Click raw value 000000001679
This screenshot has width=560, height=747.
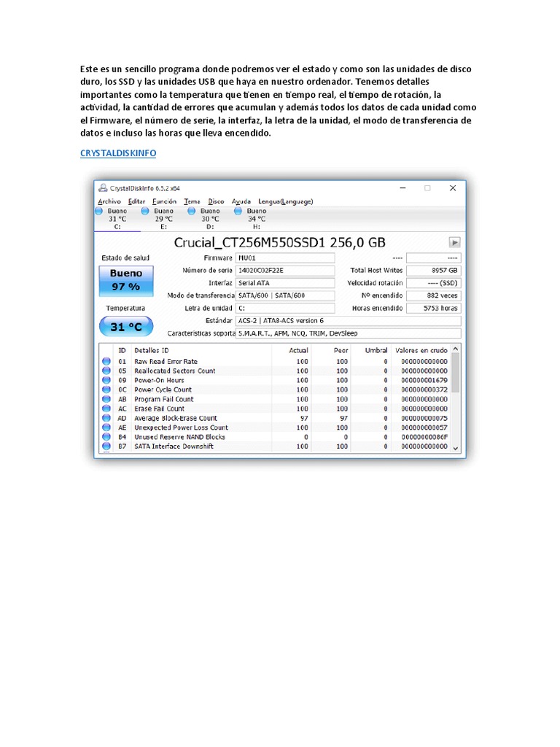click(424, 380)
